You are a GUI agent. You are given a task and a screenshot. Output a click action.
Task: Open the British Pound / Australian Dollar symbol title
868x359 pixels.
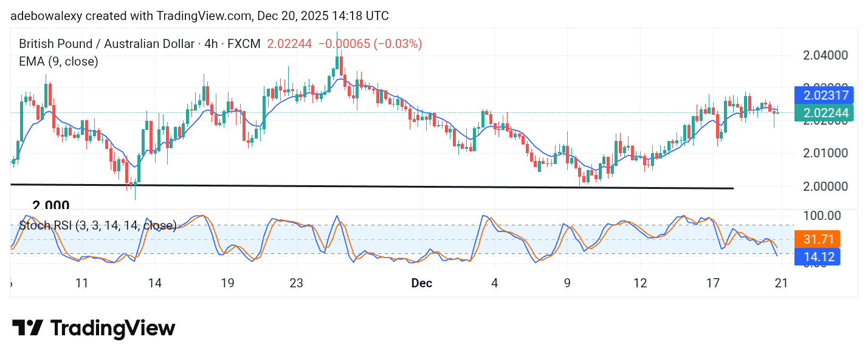pos(106,44)
